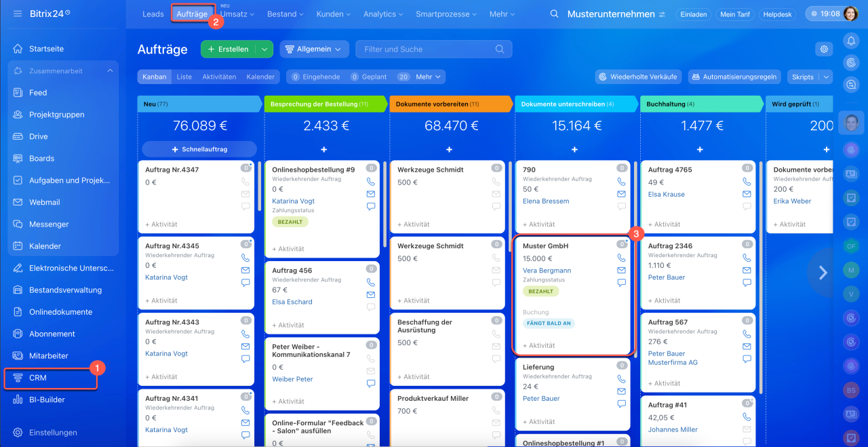Open the Skripts dropdown arrow
Screen dimensions: 868x447
826,77
